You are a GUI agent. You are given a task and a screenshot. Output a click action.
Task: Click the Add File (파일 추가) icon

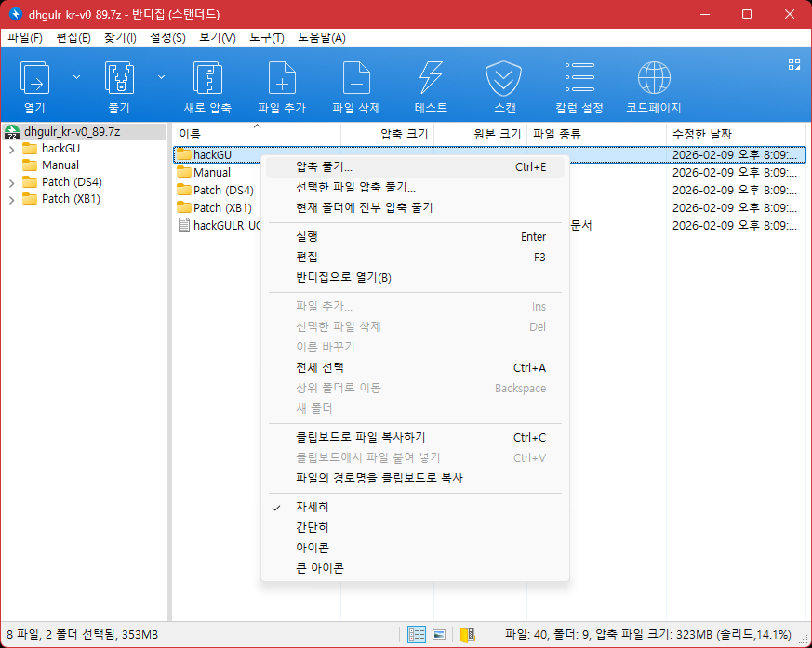pyautogui.click(x=282, y=78)
